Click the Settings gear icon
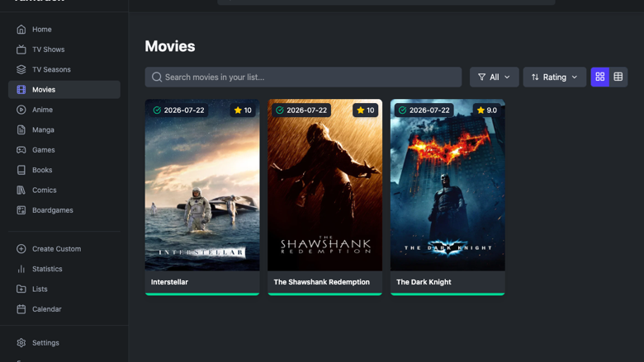The image size is (644, 362). pyautogui.click(x=21, y=343)
